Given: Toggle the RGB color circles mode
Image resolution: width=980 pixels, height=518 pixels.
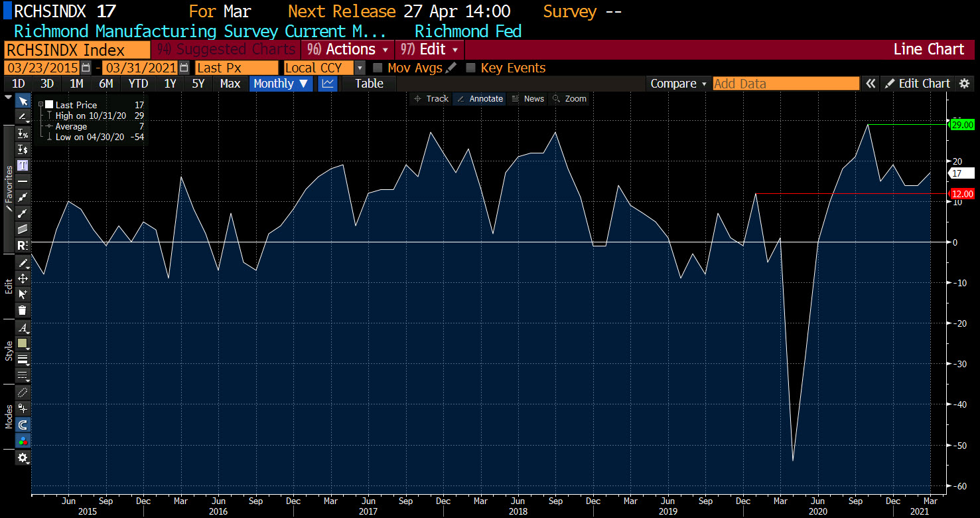Looking at the screenshot, I should (x=23, y=440).
